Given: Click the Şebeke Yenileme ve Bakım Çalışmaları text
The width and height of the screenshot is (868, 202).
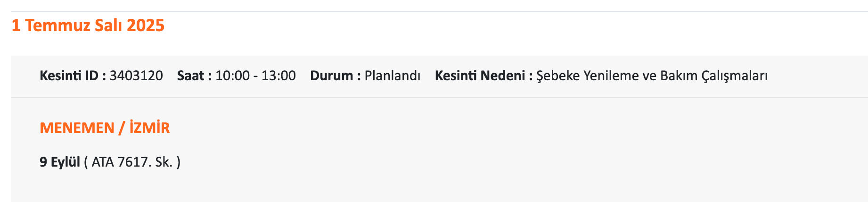Looking at the screenshot, I should coord(652,76).
